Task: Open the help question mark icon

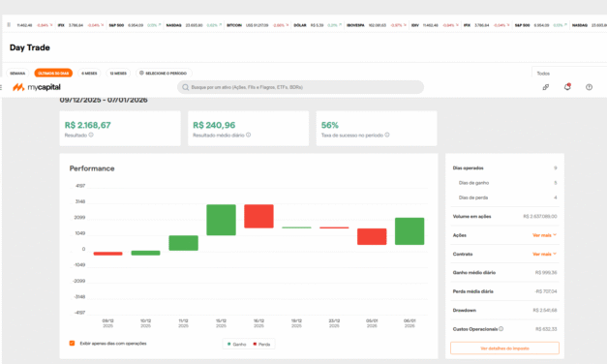Action: (x=589, y=87)
